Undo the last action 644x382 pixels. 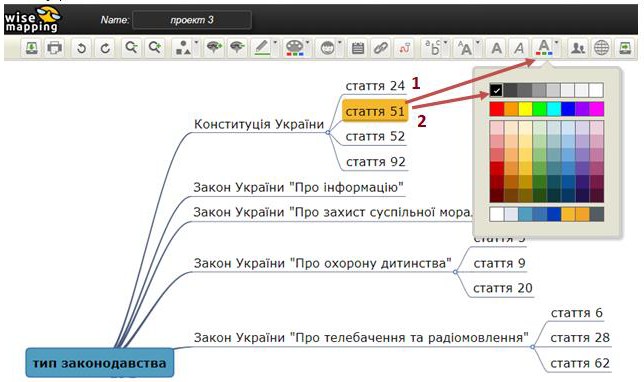point(81,48)
